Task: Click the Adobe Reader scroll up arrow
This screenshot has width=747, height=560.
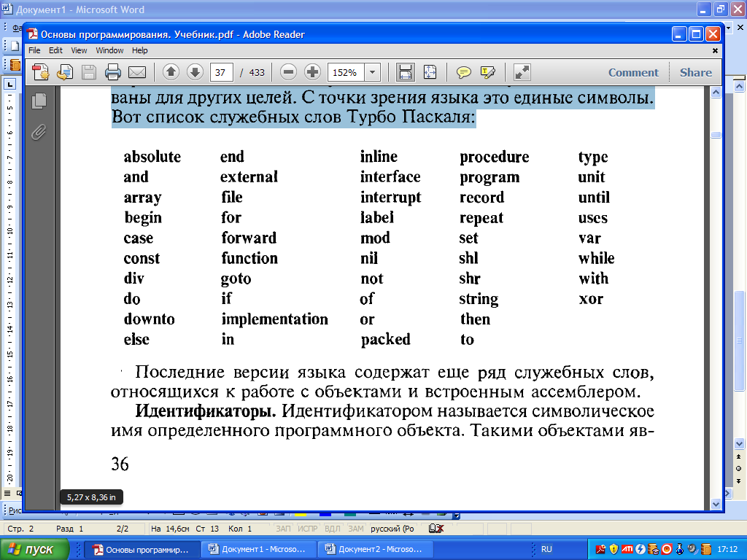Action: (716, 93)
